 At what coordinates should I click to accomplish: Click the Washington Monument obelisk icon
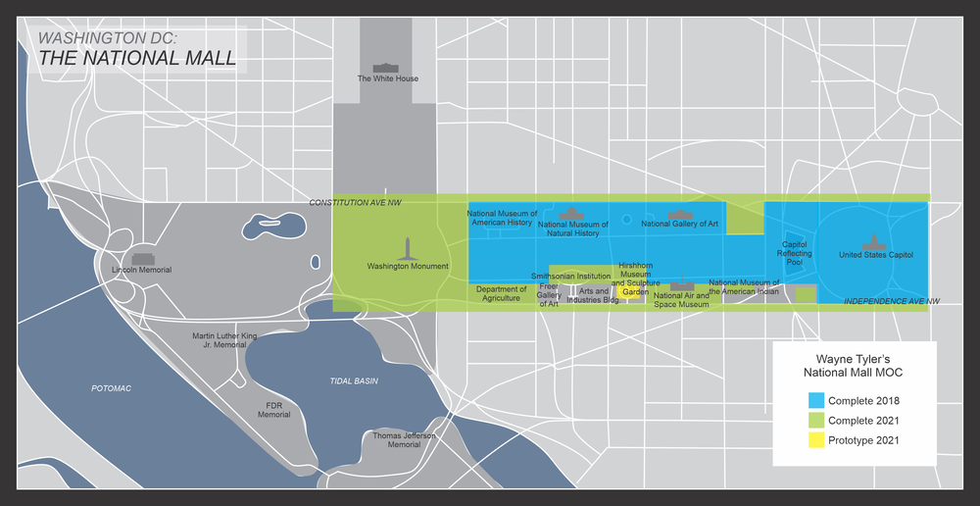pos(408,249)
